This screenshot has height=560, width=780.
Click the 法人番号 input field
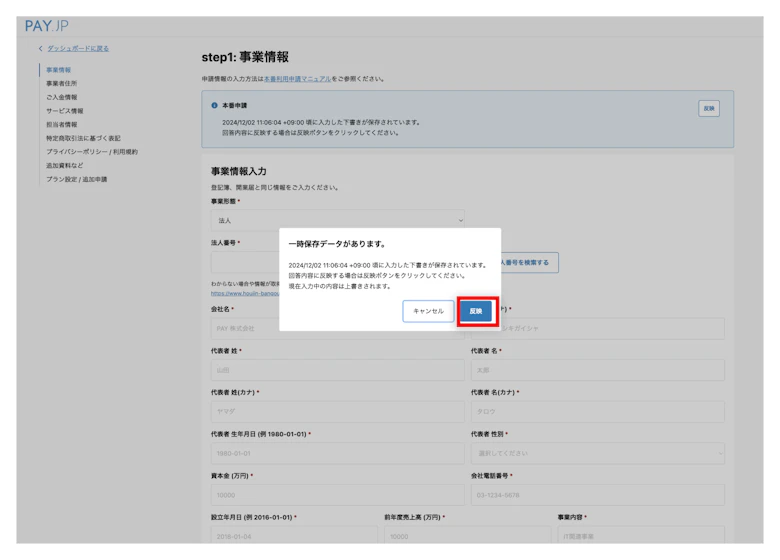(x=245, y=263)
